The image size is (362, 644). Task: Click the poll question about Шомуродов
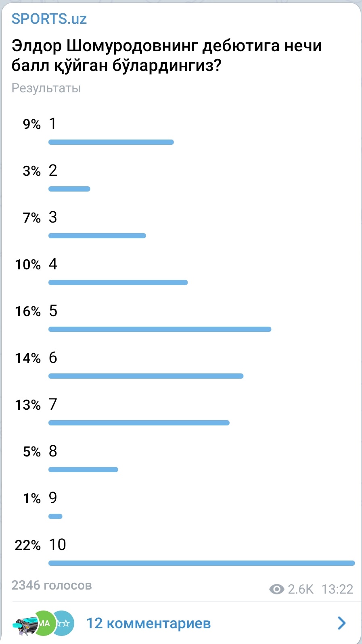click(x=166, y=56)
